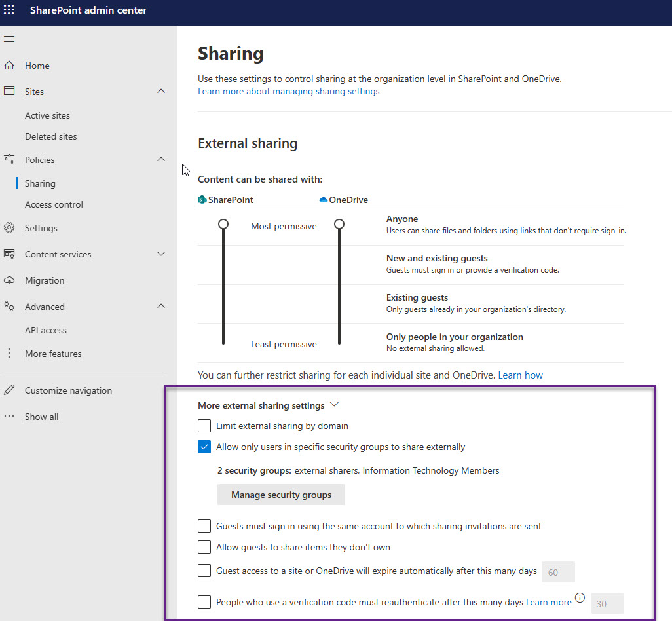Screen dimensions: 672x621
Task: Expand the Content services section
Action: point(161,254)
